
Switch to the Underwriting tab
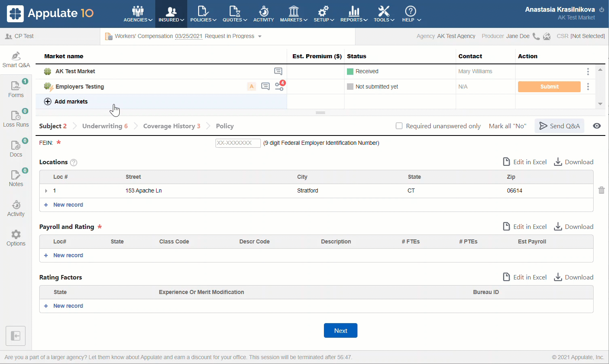(x=105, y=126)
